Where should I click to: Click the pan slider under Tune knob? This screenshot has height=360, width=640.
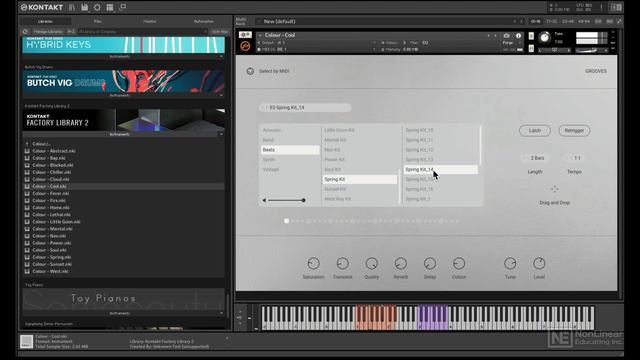[554, 50]
